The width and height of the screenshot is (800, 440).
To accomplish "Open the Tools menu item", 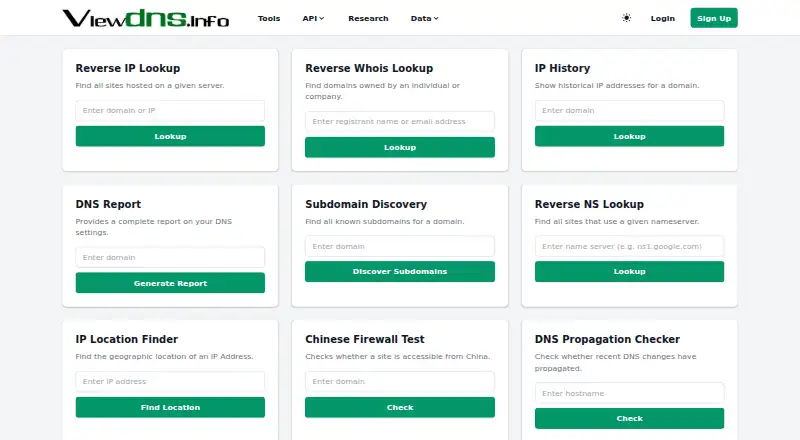I will pyautogui.click(x=269, y=18).
